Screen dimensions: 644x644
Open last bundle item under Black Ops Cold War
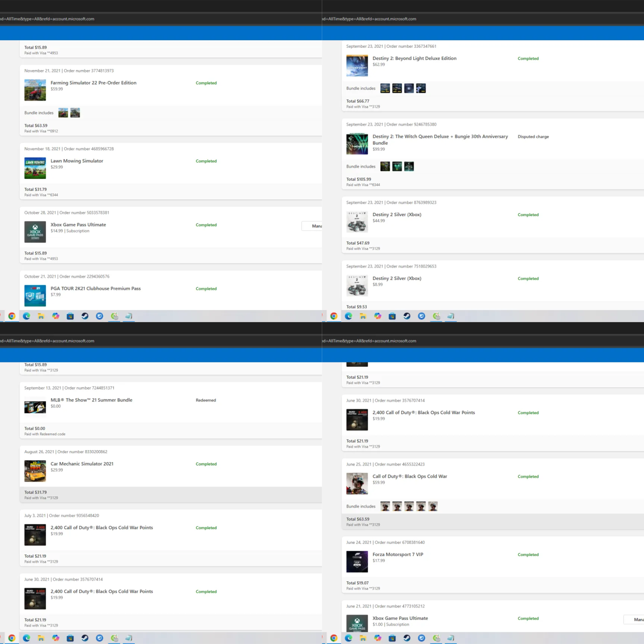point(433,506)
